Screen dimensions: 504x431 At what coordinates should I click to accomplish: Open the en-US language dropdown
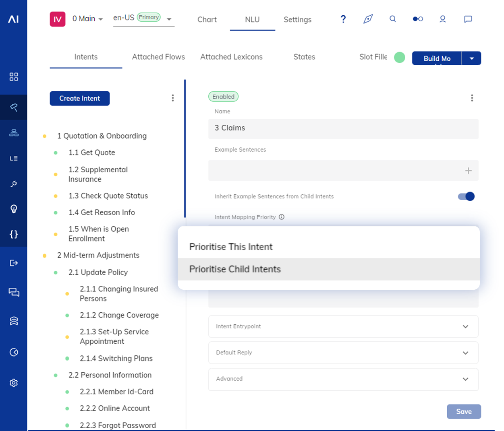(x=144, y=19)
